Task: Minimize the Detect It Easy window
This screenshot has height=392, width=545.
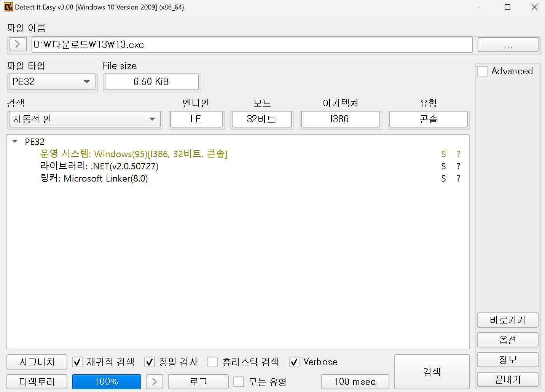Action: (481, 7)
